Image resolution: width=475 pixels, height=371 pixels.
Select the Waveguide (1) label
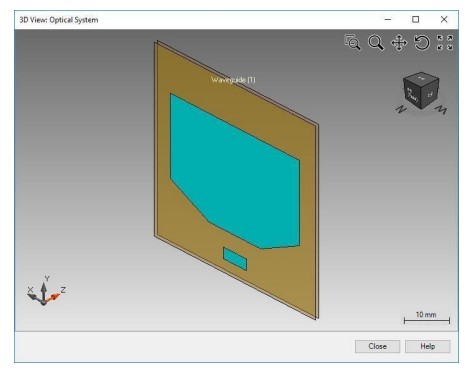[x=233, y=80]
